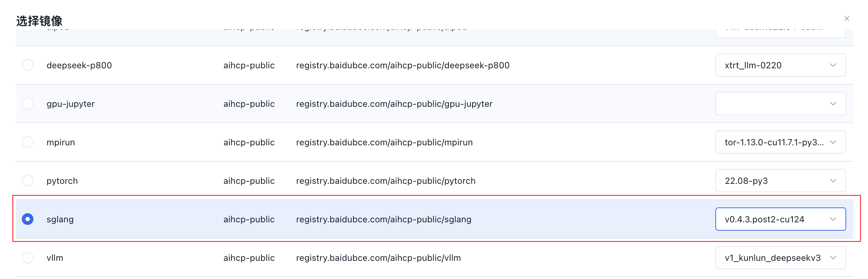868x279 pixels.
Task: Click the selected sglang radio button
Action: point(28,219)
